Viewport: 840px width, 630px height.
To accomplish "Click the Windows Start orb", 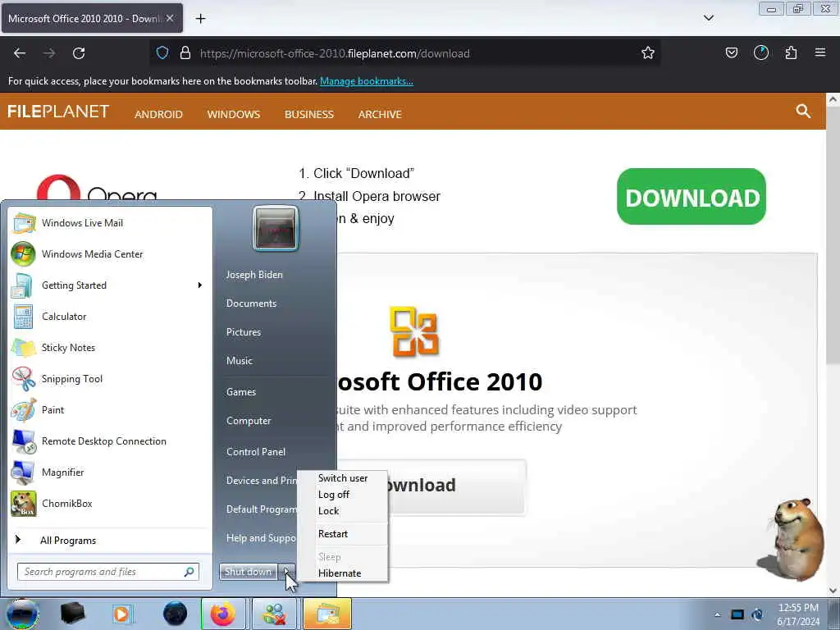I will pyautogui.click(x=22, y=614).
